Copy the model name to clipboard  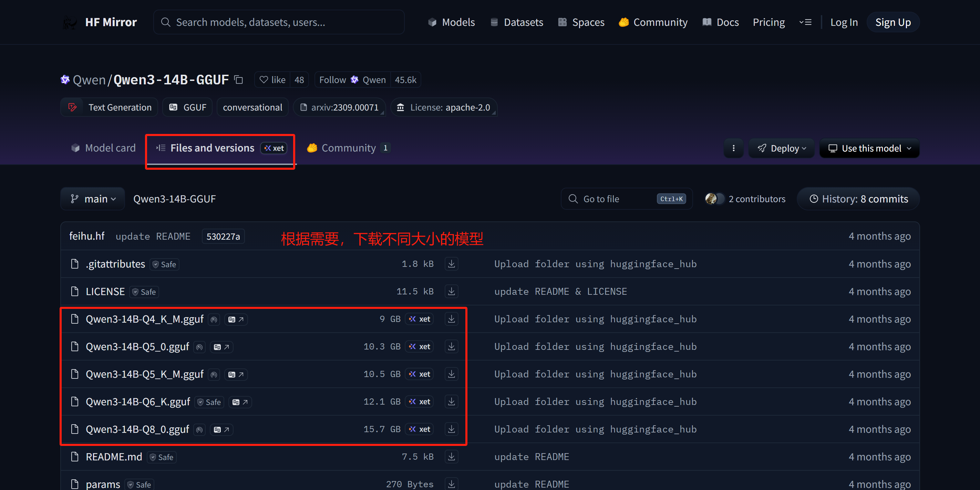coord(238,80)
